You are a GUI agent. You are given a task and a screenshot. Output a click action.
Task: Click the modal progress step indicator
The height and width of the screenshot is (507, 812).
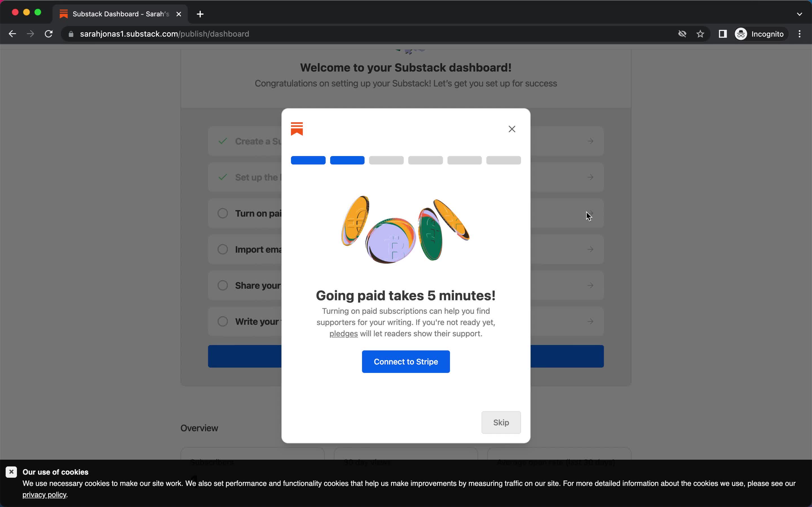pyautogui.click(x=406, y=160)
